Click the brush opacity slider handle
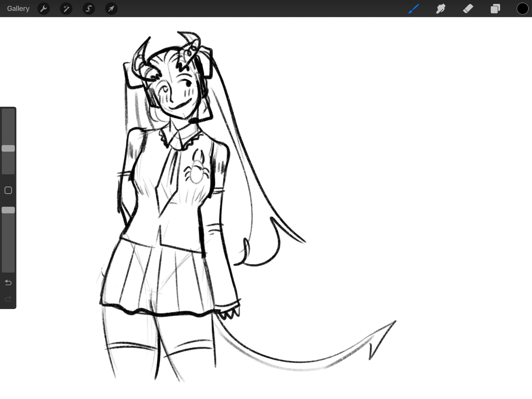This screenshot has height=399, width=532. click(8, 210)
